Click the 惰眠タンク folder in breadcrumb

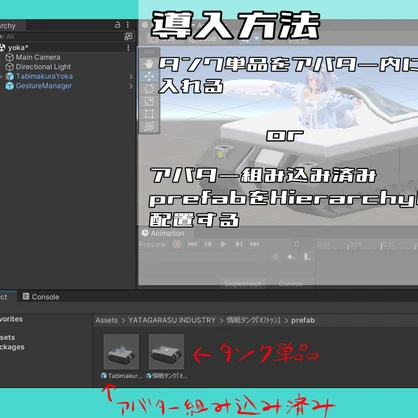click(253, 320)
